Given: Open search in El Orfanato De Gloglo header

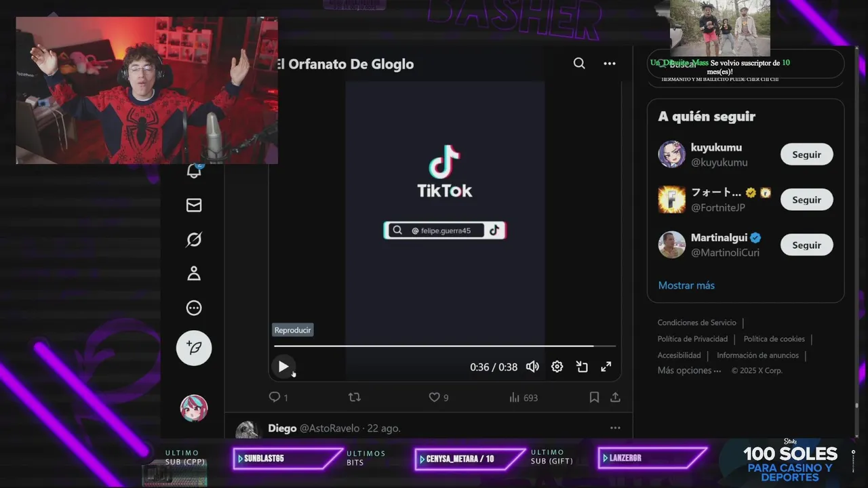Looking at the screenshot, I should 579,63.
